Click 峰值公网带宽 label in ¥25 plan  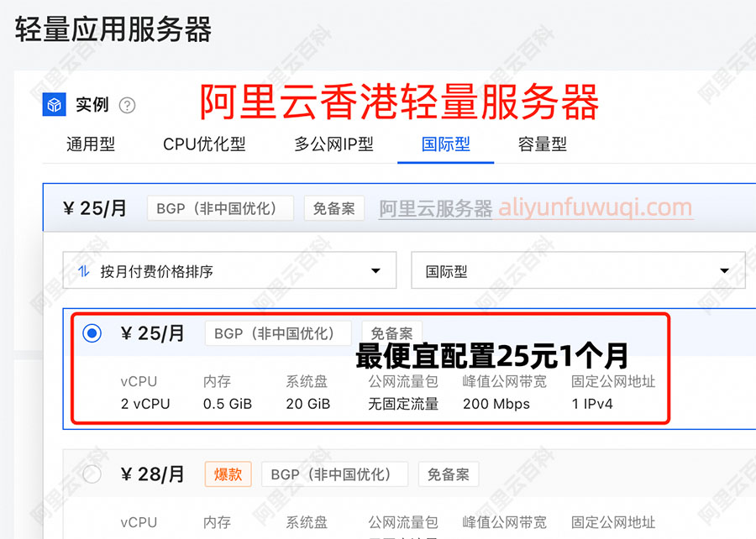(x=504, y=381)
